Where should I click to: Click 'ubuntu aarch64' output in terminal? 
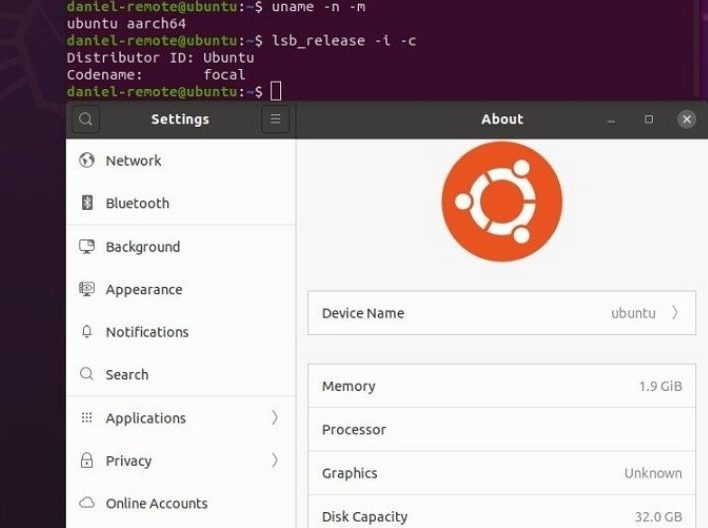tap(126, 23)
